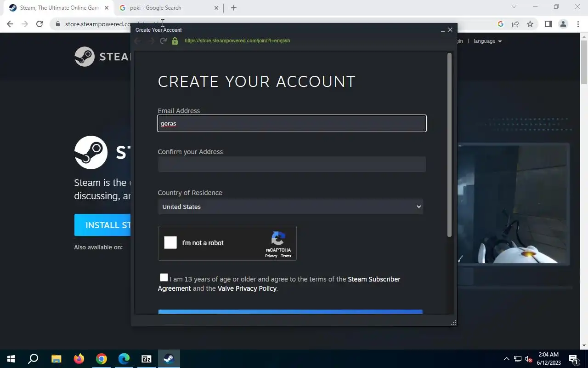Click the Chrome address bar URL
This screenshot has width=588, height=368.
(x=97, y=24)
